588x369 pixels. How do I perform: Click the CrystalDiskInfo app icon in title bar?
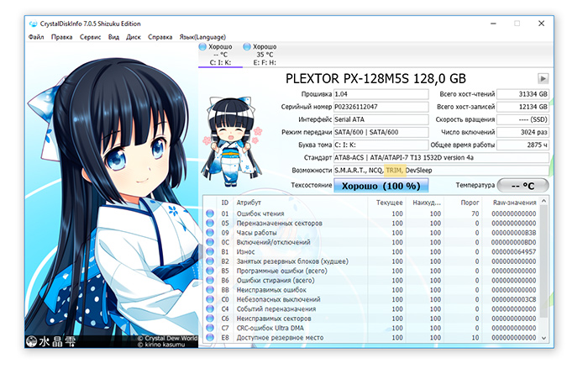tap(34, 24)
